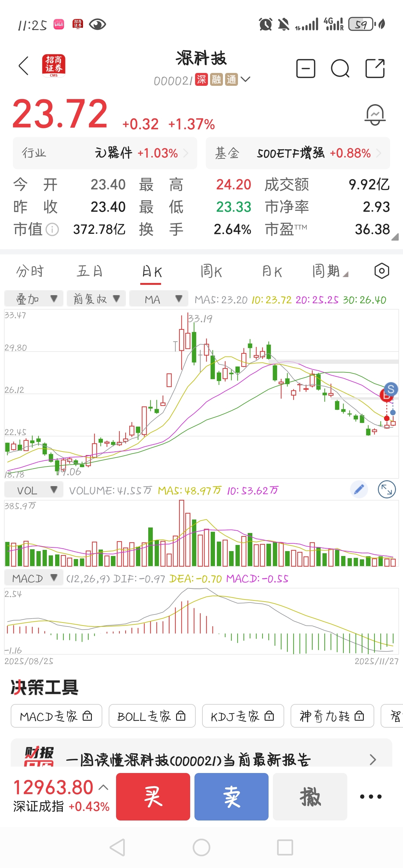Remove stock from watchlist minus icon
Viewport: 403px width, 868px height.
click(305, 68)
